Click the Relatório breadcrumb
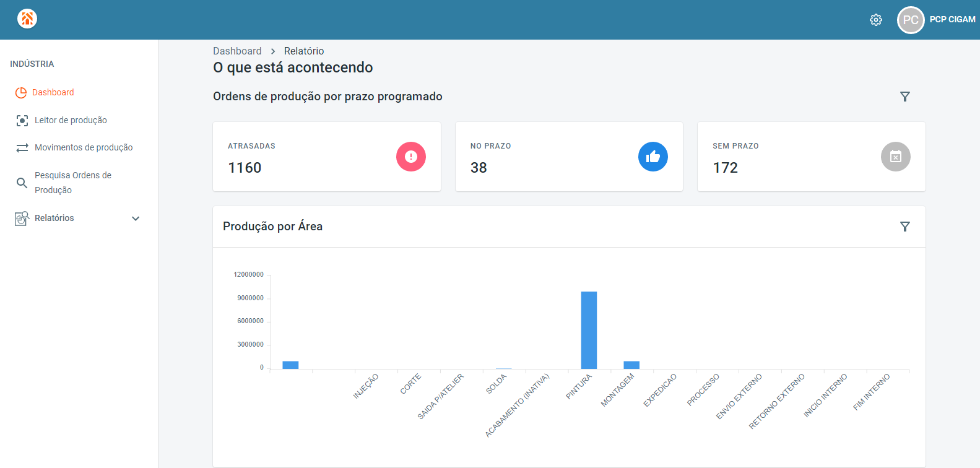This screenshot has width=980, height=468. tap(304, 51)
